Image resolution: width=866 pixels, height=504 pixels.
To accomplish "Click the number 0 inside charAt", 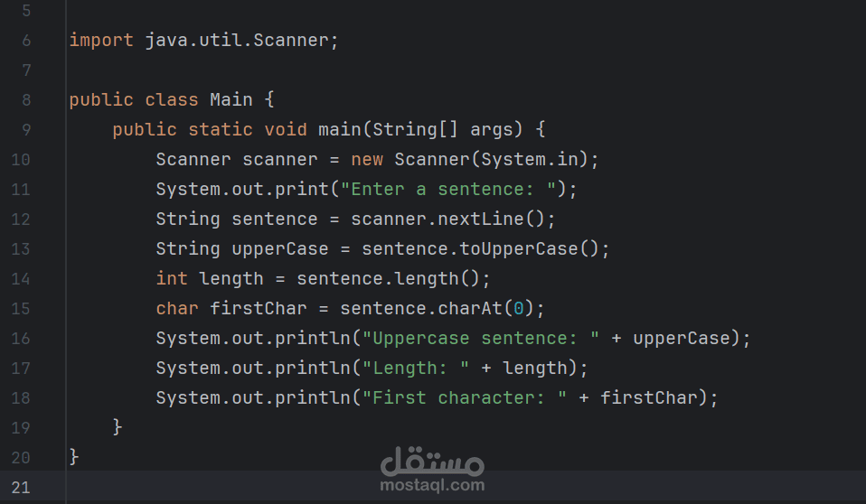I will point(518,309).
